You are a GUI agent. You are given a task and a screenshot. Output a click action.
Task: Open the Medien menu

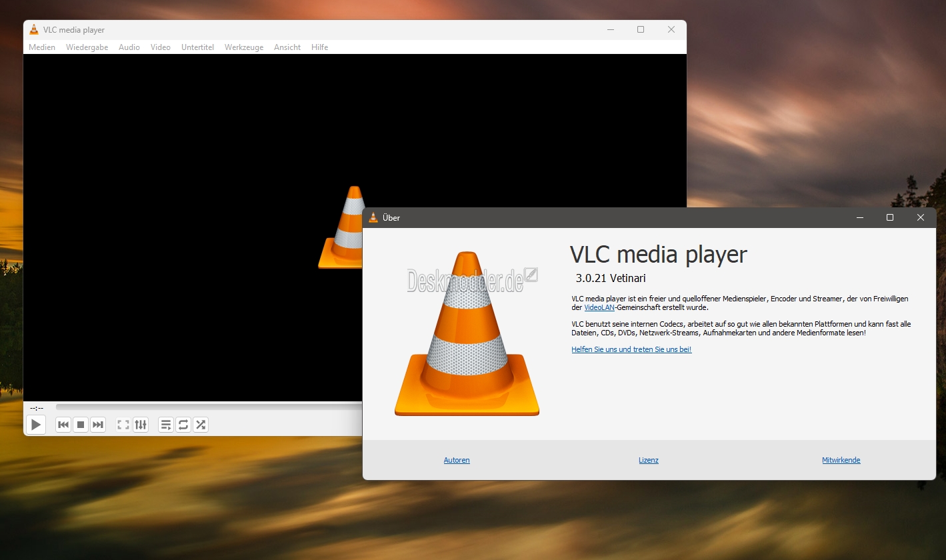pos(42,47)
